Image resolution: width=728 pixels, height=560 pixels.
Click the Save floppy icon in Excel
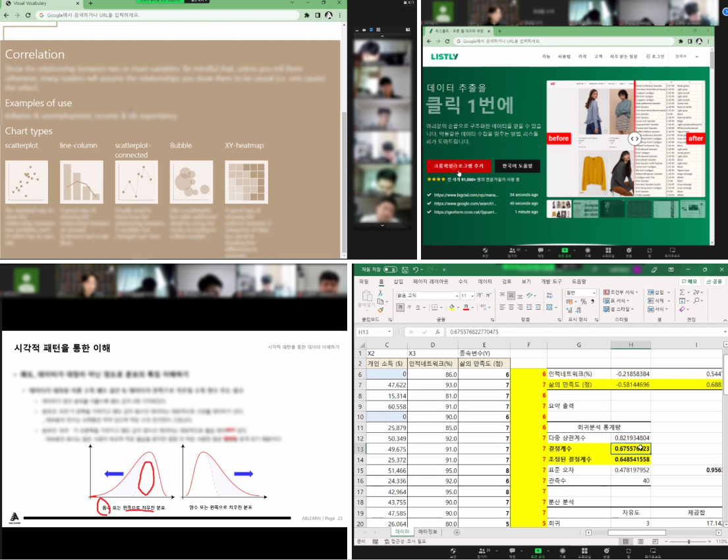(405, 269)
